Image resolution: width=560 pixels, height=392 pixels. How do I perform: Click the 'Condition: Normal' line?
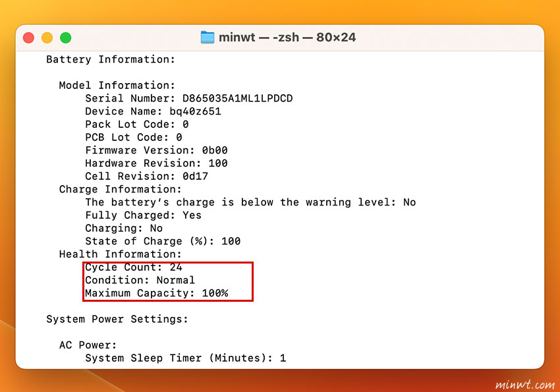[x=140, y=280]
